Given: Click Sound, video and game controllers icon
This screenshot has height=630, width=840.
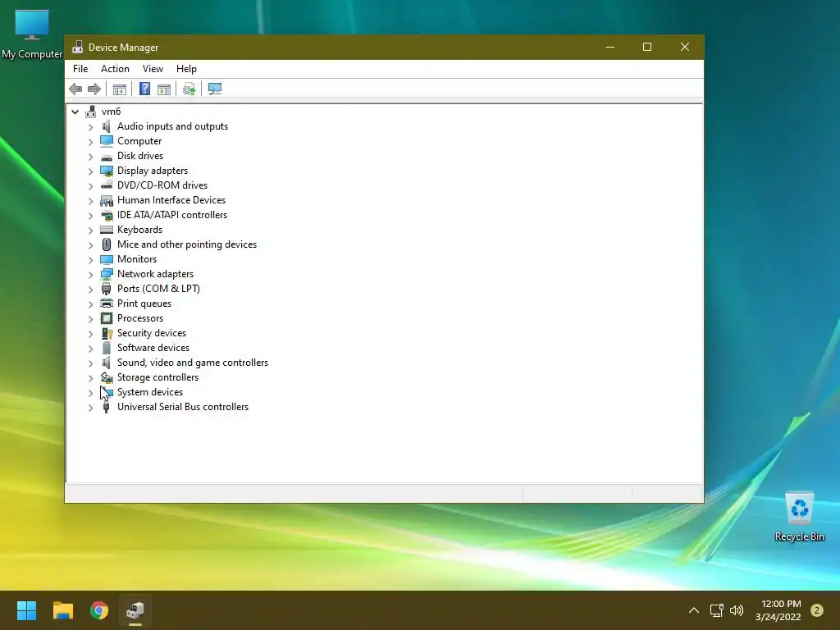Looking at the screenshot, I should (x=107, y=363).
